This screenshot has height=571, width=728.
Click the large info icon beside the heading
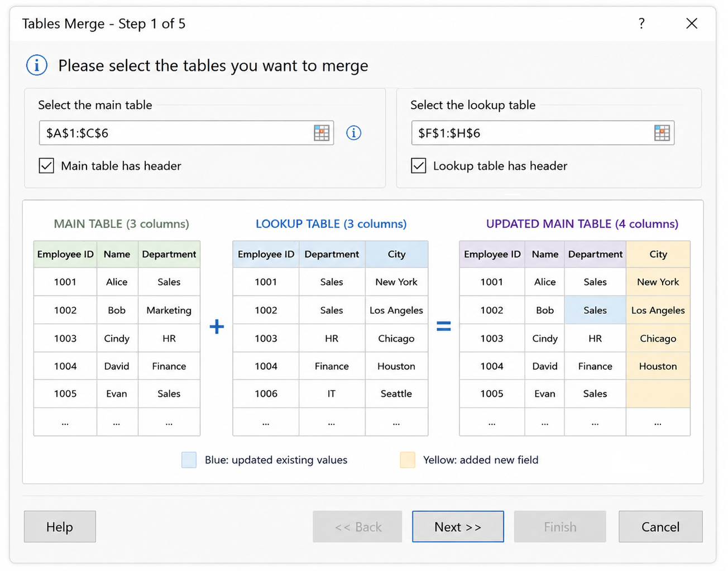tap(37, 65)
